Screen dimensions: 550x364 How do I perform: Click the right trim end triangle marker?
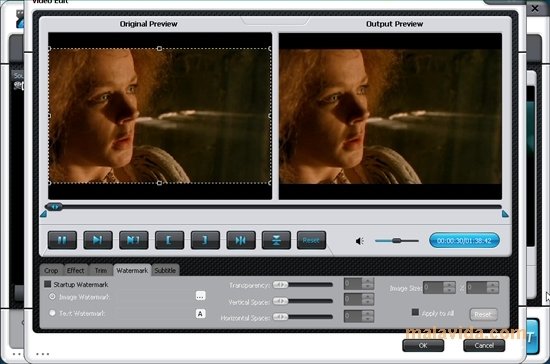505,214
